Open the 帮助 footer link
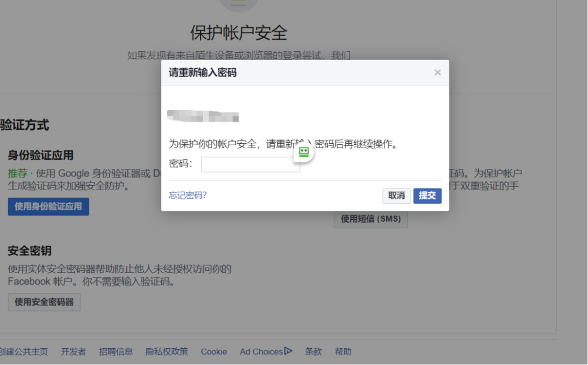Image resolution: width=588 pixels, height=365 pixels. (x=344, y=351)
